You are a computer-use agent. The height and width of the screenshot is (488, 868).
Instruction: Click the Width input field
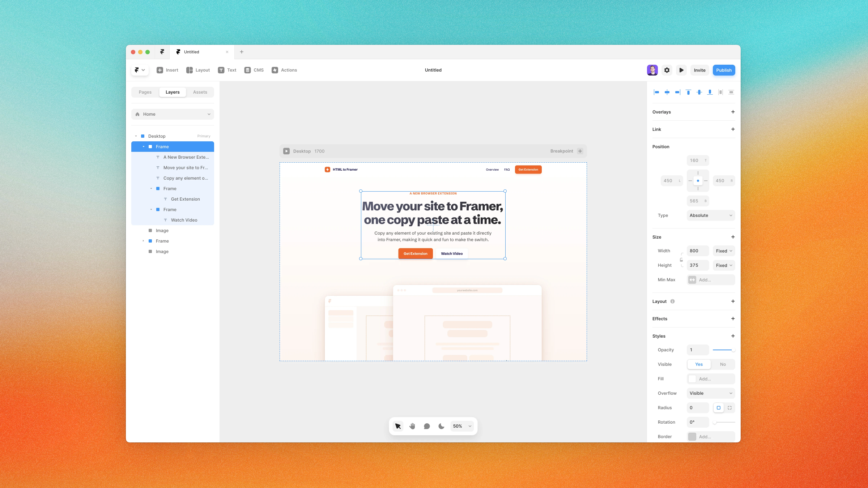698,251
